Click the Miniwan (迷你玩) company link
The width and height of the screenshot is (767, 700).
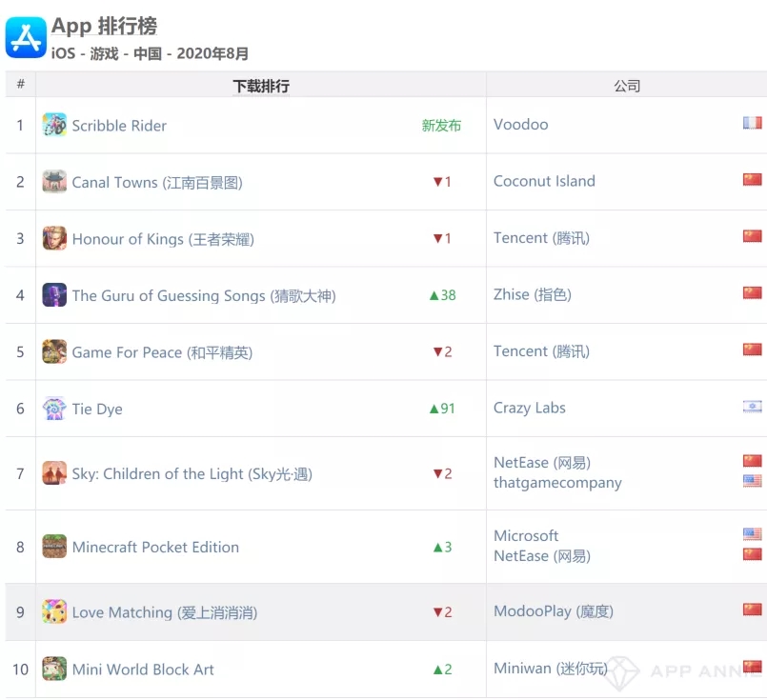pyautogui.click(x=551, y=668)
